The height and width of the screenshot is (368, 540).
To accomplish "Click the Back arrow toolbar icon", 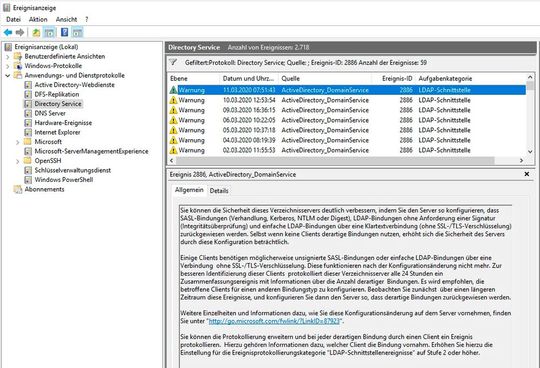I will [x=8, y=32].
